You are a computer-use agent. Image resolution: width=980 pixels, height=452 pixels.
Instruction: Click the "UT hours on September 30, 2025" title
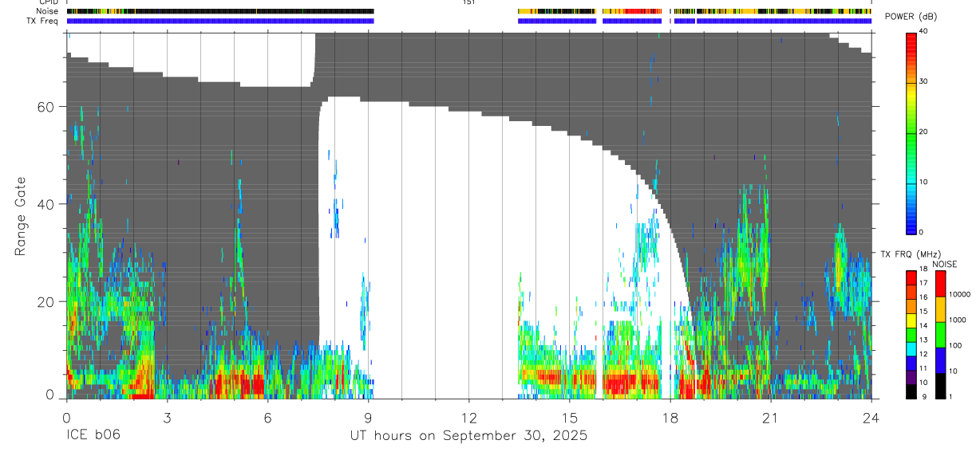[468, 436]
